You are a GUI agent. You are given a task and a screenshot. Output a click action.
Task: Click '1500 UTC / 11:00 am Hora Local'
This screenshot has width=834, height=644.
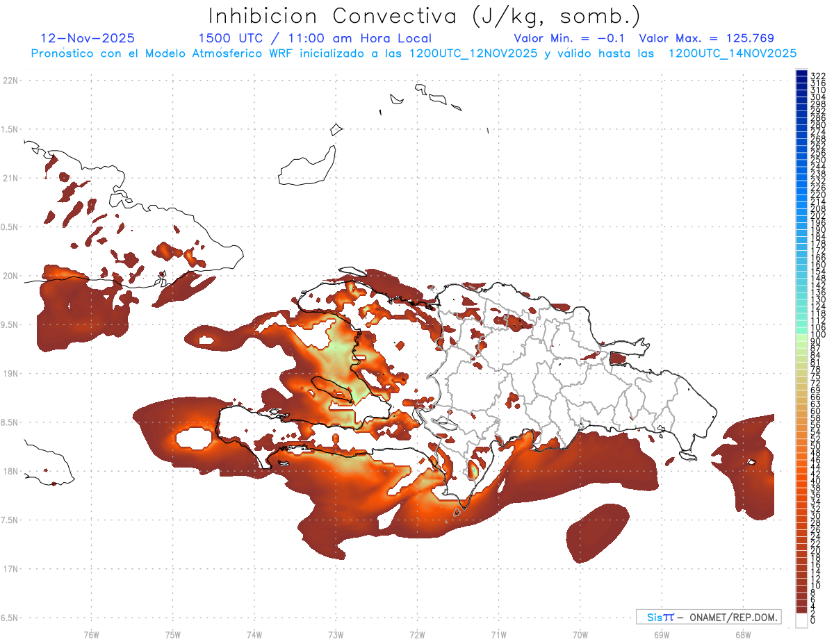315,38
